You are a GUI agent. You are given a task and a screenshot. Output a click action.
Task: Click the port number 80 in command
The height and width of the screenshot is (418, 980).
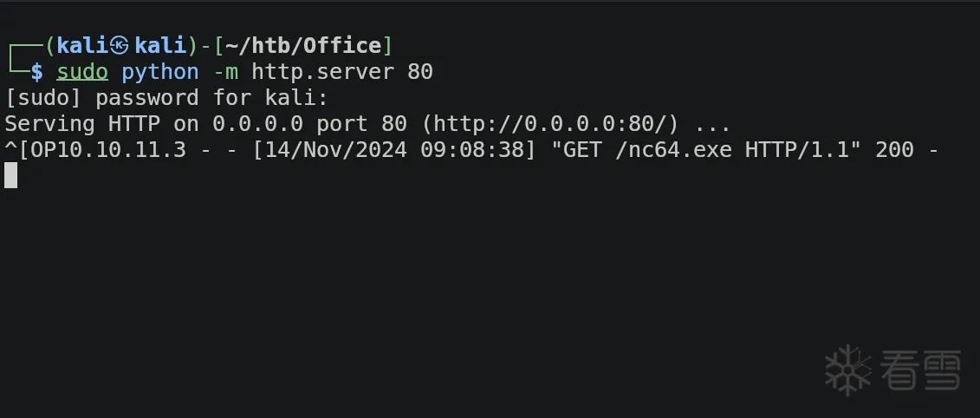[x=420, y=72]
